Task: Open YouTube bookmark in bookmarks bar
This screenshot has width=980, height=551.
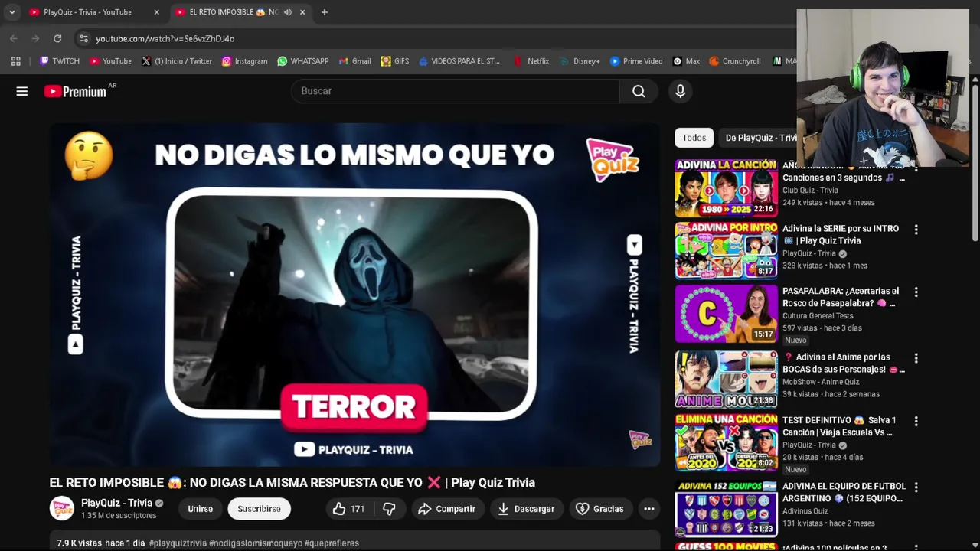Action: point(110,61)
